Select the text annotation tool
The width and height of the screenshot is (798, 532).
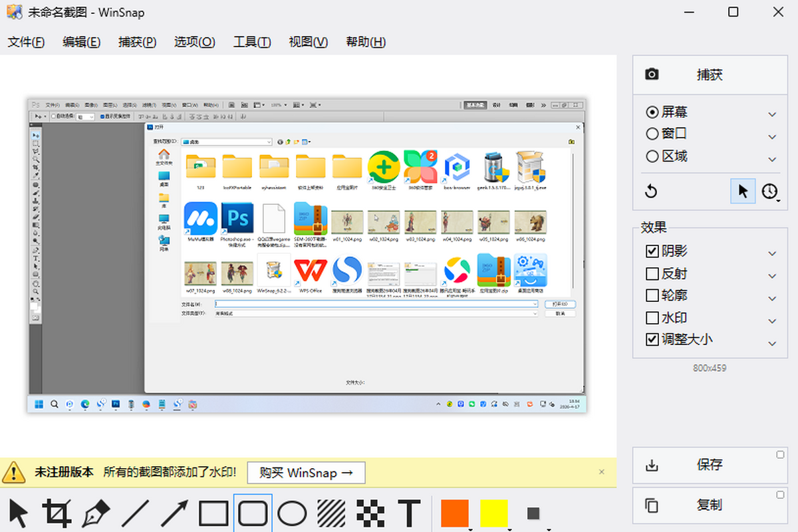coord(409,513)
